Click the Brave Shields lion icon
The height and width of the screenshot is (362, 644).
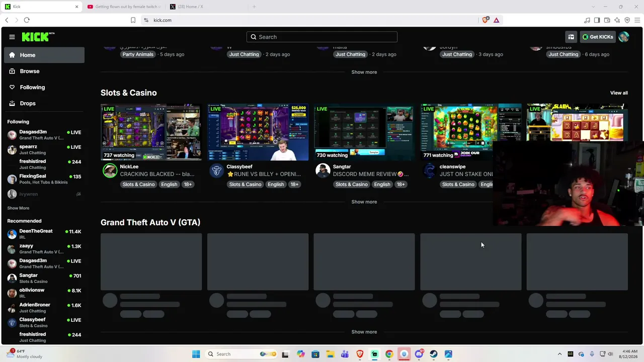(x=485, y=20)
